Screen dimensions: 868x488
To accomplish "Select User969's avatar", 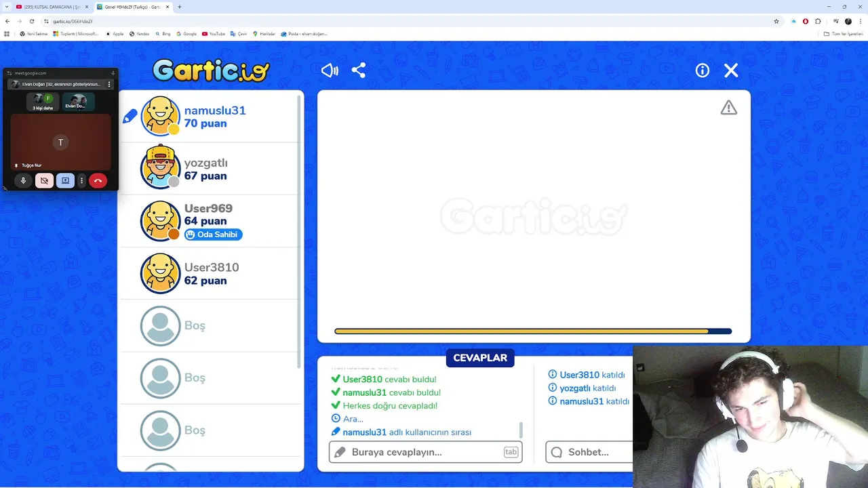I will tap(160, 220).
